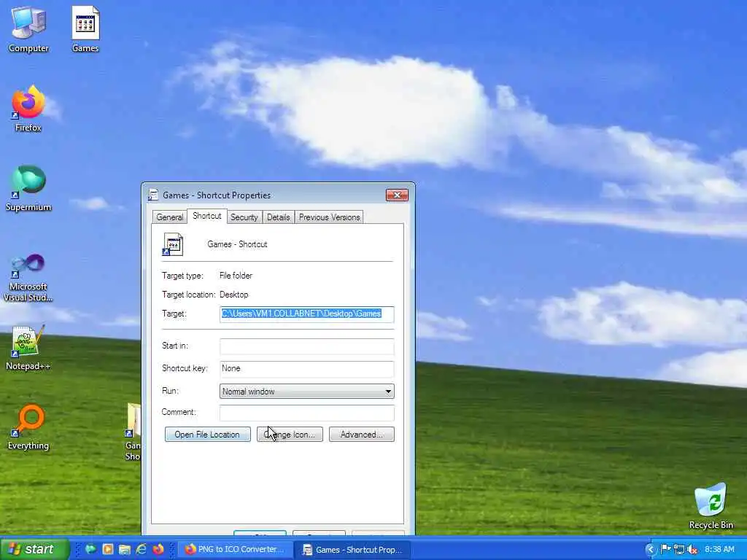Click the muted volume tray icon
747x560 pixels.
pyautogui.click(x=693, y=549)
